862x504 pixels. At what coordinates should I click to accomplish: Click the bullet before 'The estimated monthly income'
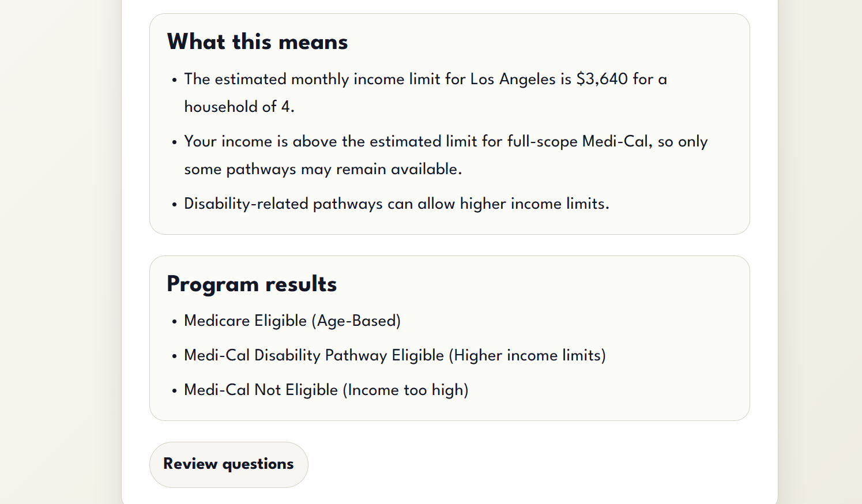pos(174,80)
